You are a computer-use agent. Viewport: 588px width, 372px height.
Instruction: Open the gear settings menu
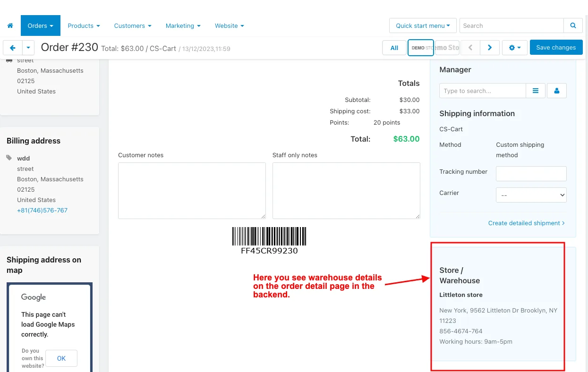(515, 48)
